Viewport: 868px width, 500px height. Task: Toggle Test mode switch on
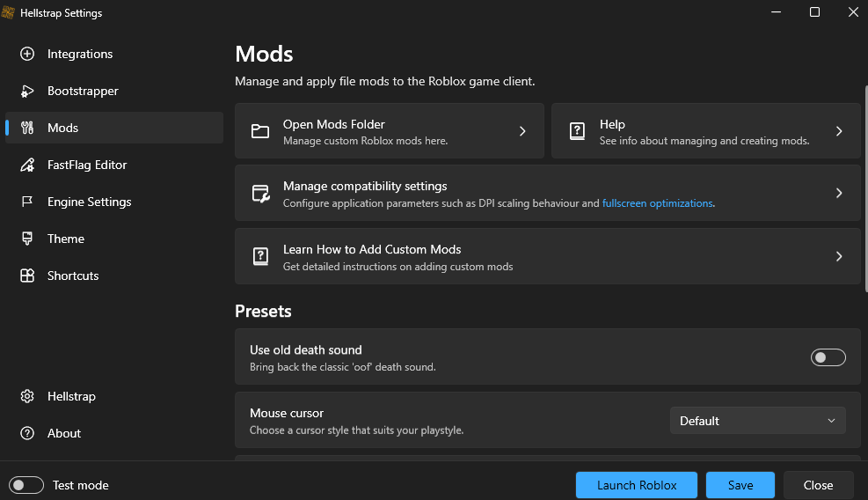point(26,485)
